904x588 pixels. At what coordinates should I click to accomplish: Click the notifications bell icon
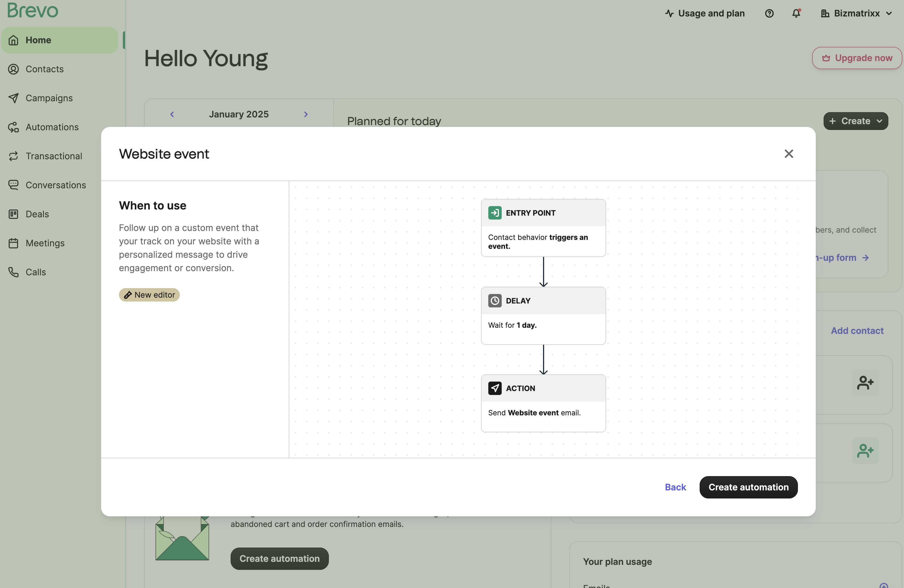(796, 13)
